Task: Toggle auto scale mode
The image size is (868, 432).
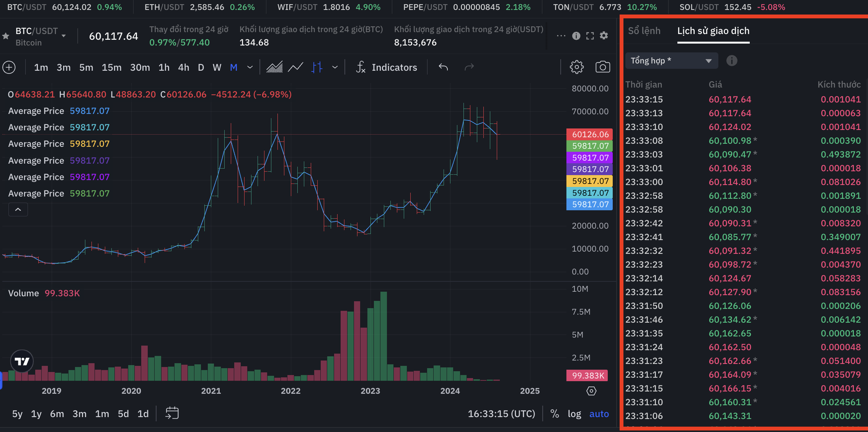Action: 599,414
